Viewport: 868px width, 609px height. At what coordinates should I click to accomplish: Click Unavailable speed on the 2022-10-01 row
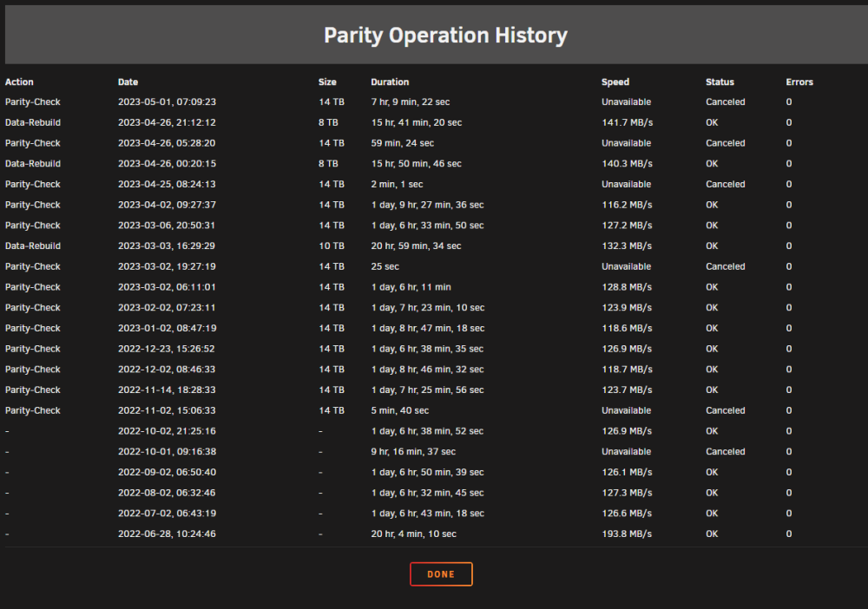[626, 451]
